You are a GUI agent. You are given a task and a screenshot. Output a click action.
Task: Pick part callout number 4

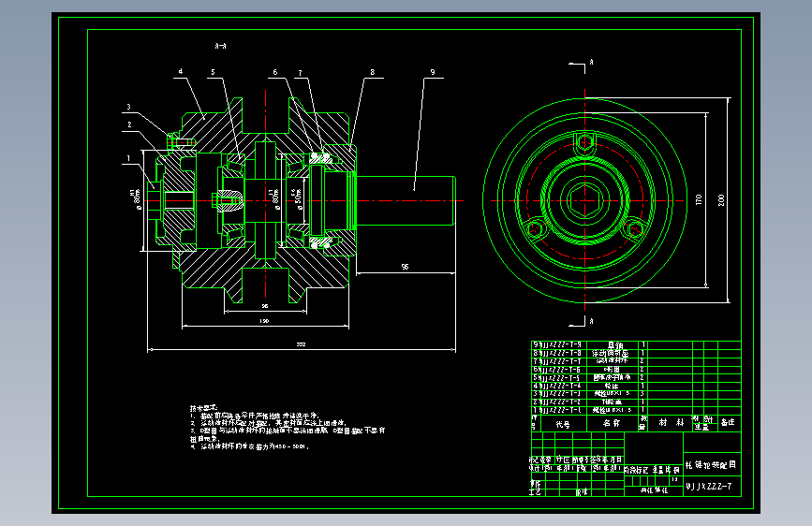point(181,71)
